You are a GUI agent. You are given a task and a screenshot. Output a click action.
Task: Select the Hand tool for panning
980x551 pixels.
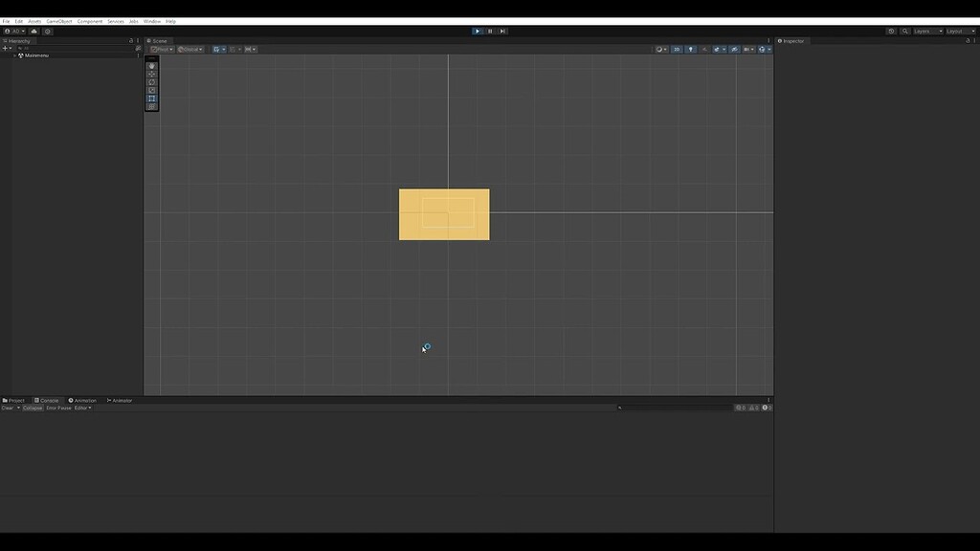tap(151, 66)
